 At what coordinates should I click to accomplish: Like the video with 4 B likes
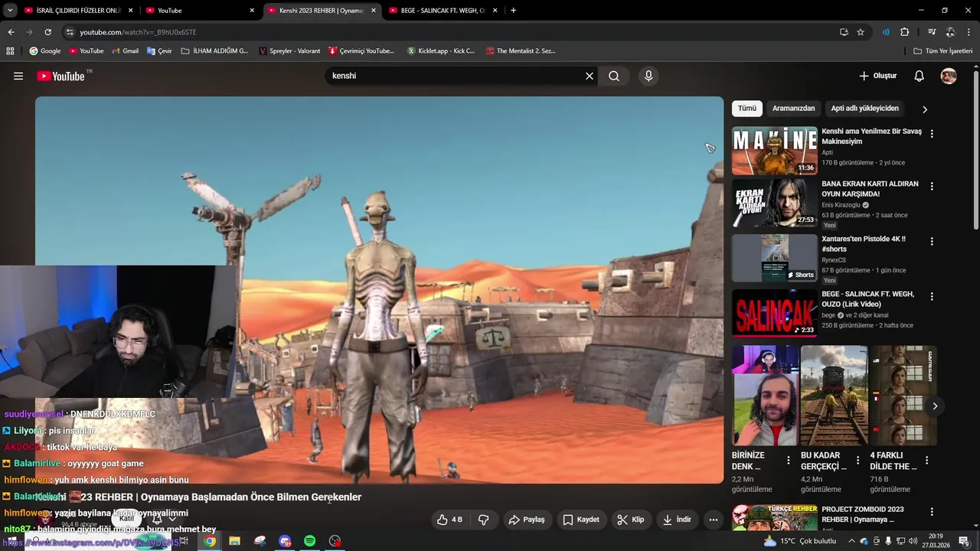click(449, 520)
